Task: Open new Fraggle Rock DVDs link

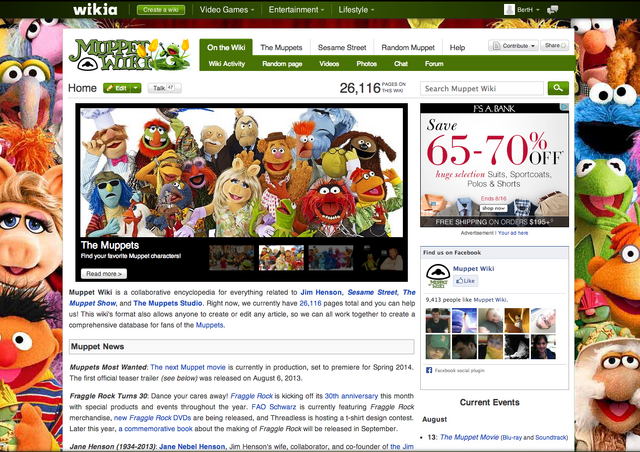Action: coord(152,418)
